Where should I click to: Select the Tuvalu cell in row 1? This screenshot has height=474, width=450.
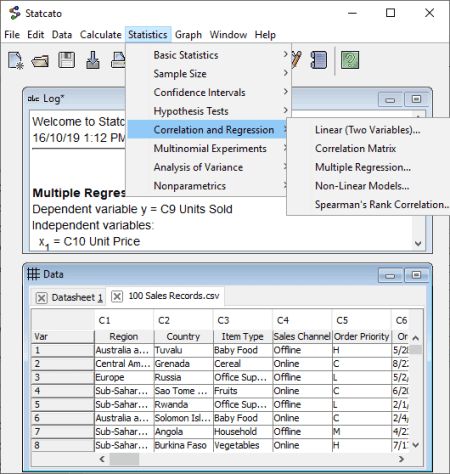click(183, 350)
